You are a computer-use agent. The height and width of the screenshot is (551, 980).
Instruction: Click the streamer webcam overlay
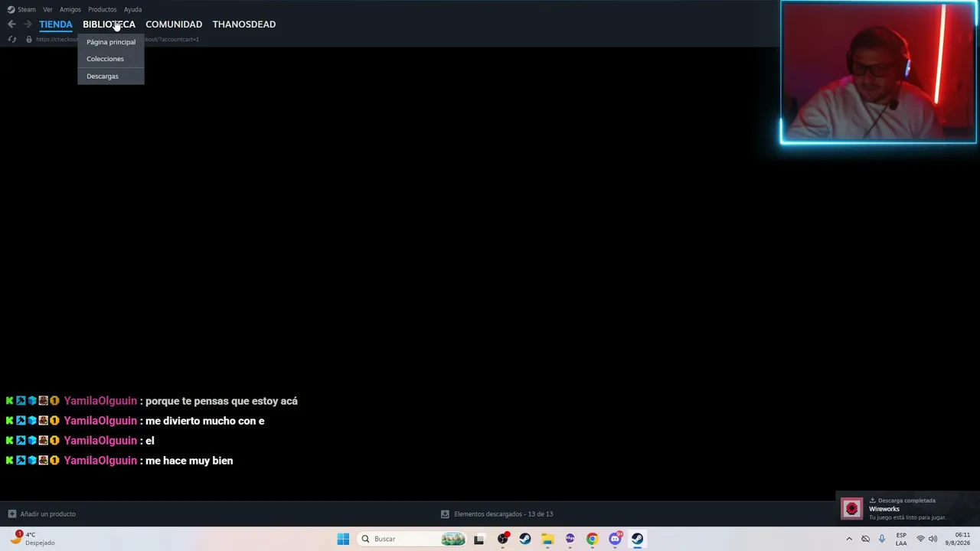pyautogui.click(x=878, y=73)
